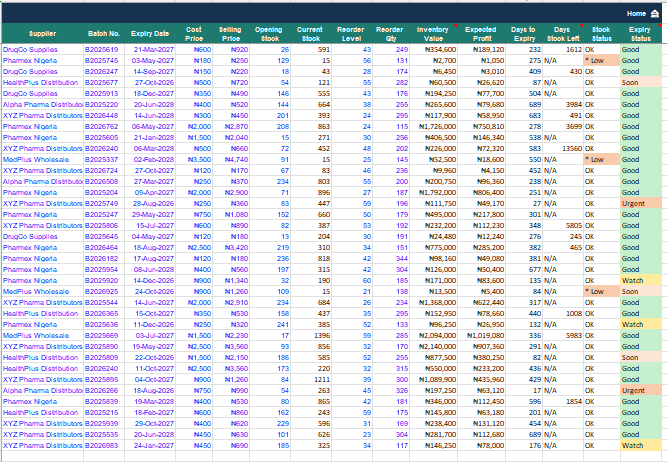Select batch number B2025839 cell
Viewport: 667px width, 462px height.
(104, 402)
